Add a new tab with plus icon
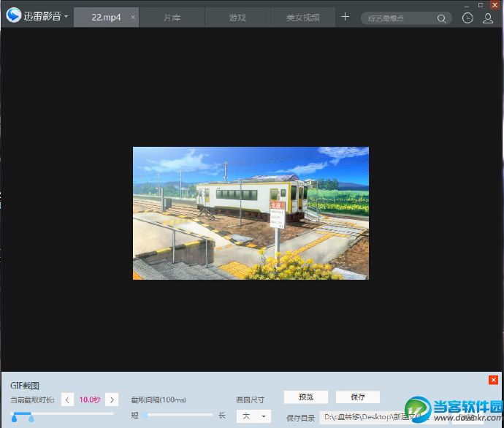 [x=345, y=17]
